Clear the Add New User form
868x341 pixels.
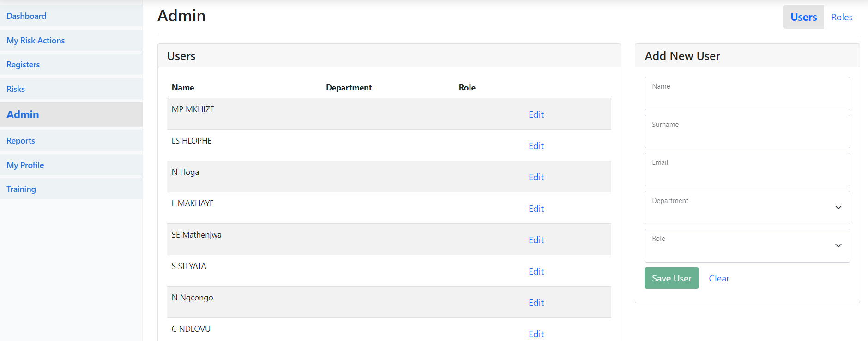click(x=719, y=278)
